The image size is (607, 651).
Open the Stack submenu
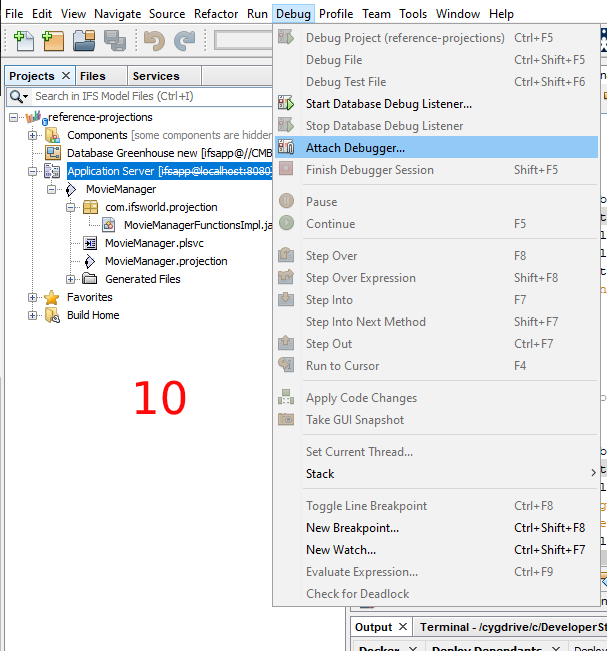pos(320,474)
